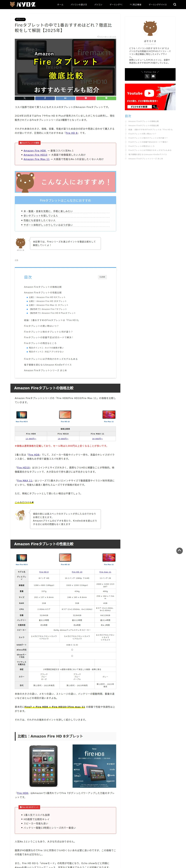Open Amazon Fire Max 11 link in red box

coord(37,159)
